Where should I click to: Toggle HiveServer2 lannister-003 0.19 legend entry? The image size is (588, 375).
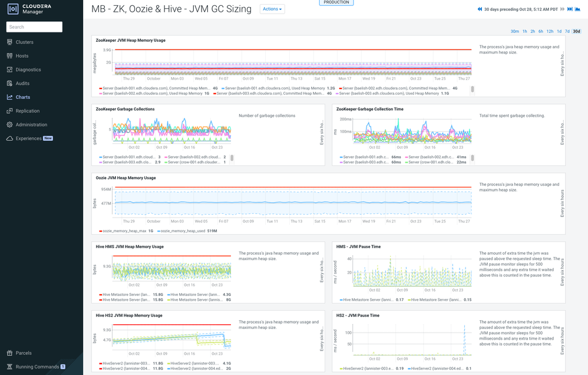372,369
